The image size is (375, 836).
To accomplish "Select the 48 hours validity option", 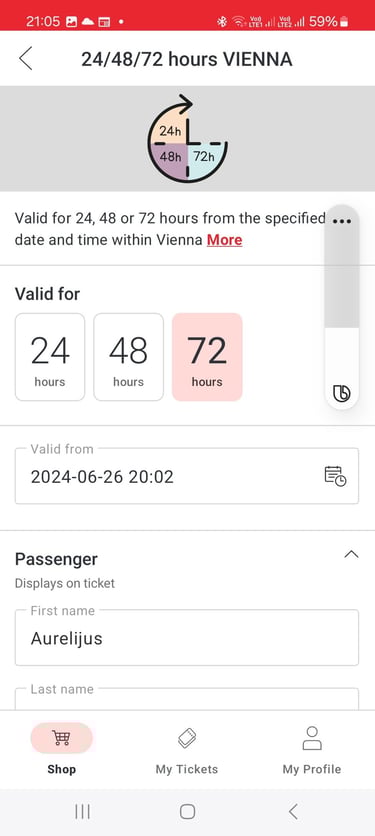I will (x=129, y=357).
